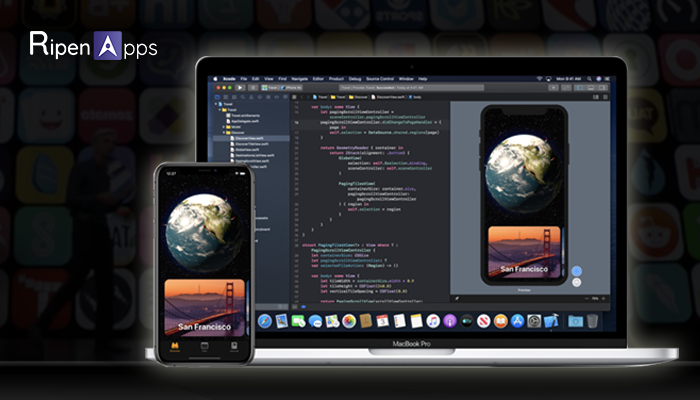Toggle the Debug area visibility

[x=591, y=88]
